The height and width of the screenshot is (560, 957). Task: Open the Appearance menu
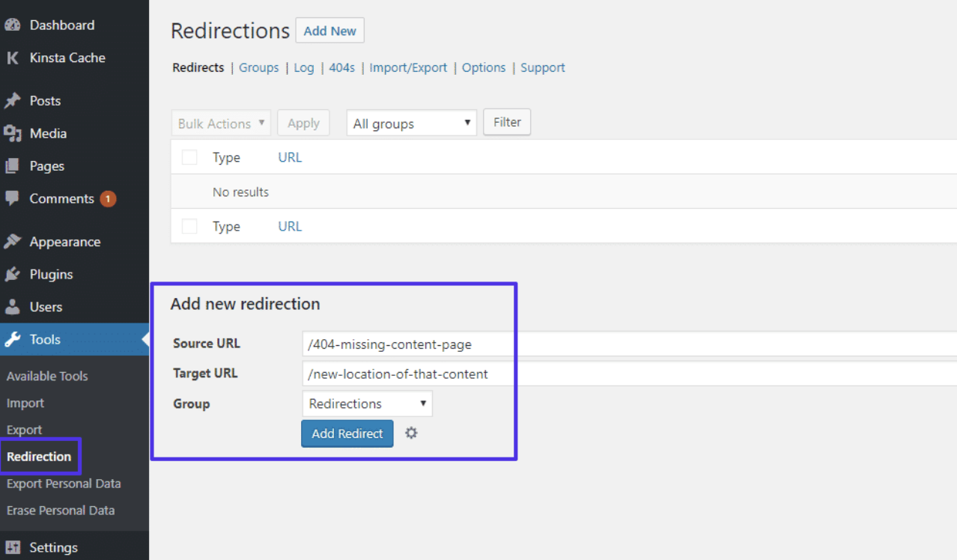point(65,242)
